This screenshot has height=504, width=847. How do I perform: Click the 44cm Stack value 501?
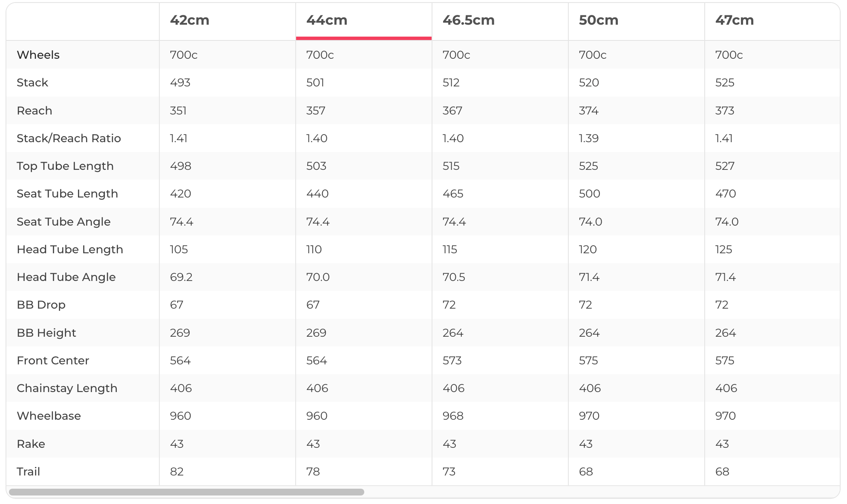click(x=315, y=83)
